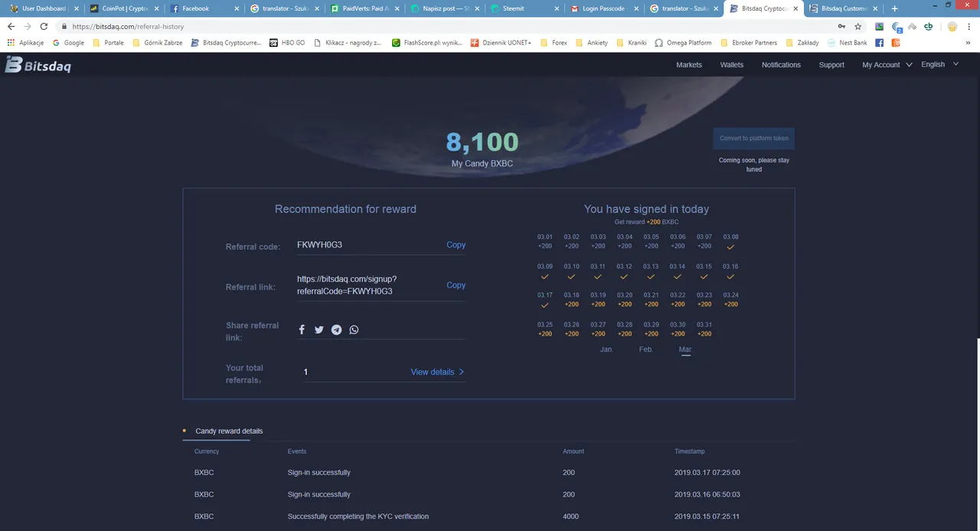Open the Aplikacje apps shortcut
This screenshot has height=531, width=980.
(x=26, y=43)
